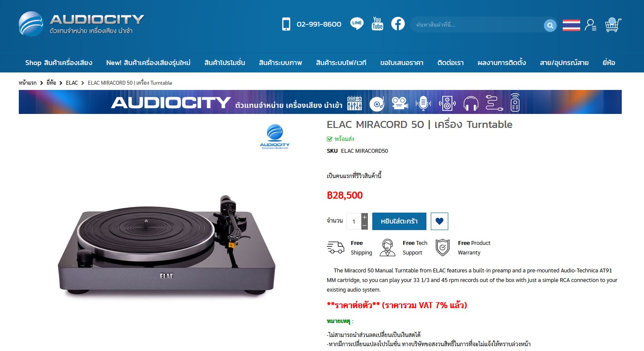Open the YouTube channel icon
The height and width of the screenshot is (351, 644).
377,24
